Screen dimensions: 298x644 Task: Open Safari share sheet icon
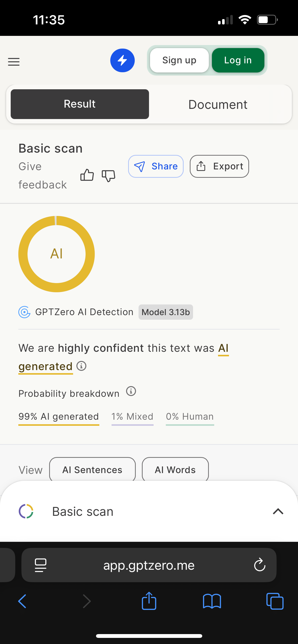[x=149, y=601]
